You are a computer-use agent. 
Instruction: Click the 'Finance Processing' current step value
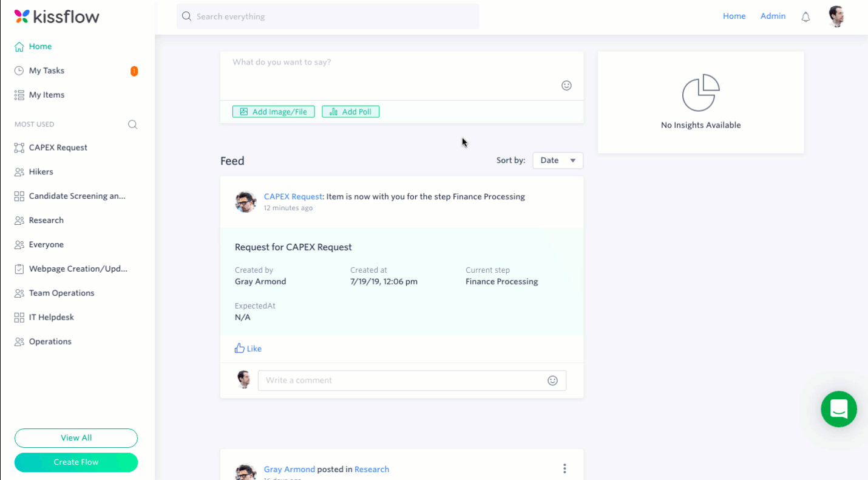coord(501,282)
